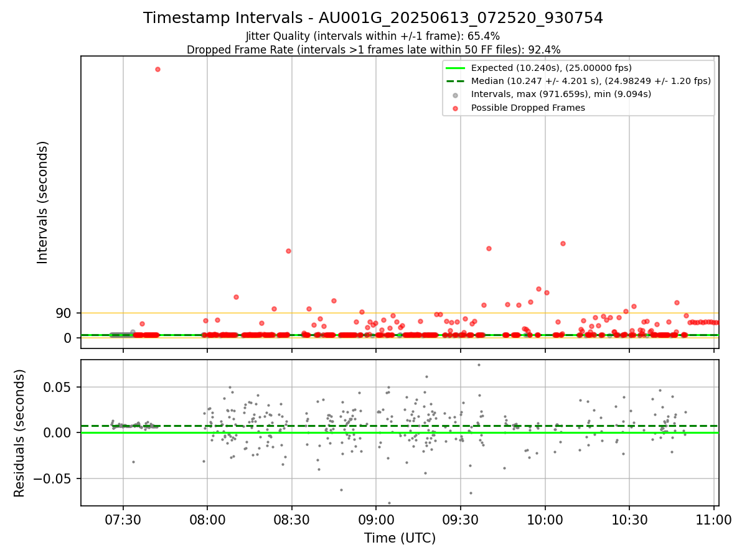This screenshot has width=747, height=560.
Task: Click the red dropped-frame point just after 10:06
Action: pyautogui.click(x=563, y=243)
